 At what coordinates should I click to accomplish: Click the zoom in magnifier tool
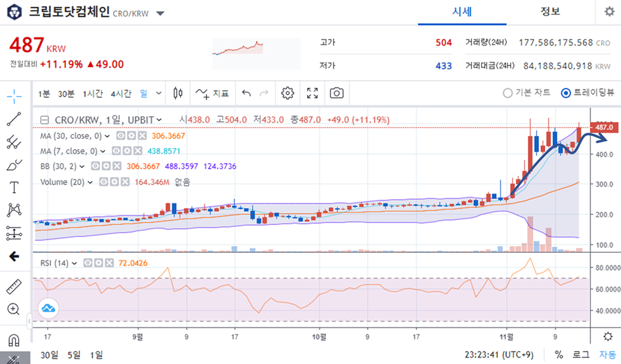[15, 309]
